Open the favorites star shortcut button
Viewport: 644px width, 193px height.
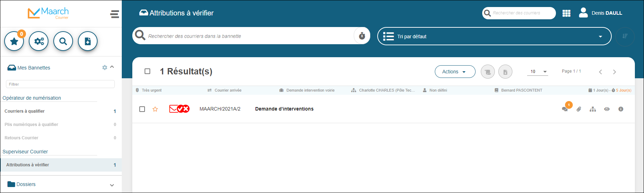pyautogui.click(x=14, y=41)
